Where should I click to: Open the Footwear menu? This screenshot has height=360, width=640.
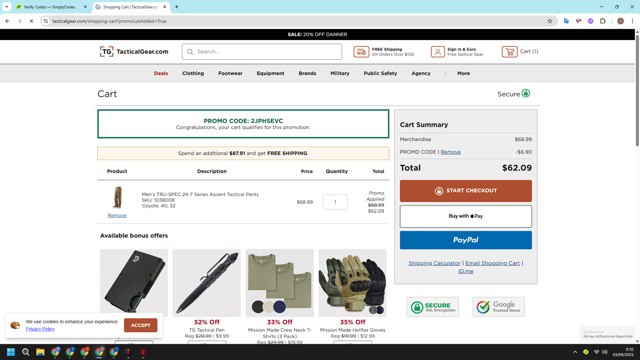230,73
